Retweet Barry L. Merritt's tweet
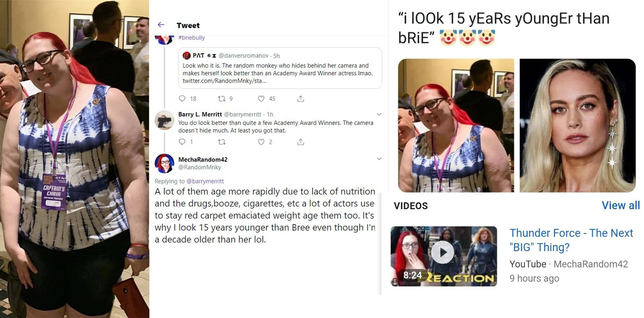The image size is (644, 318). tap(222, 142)
